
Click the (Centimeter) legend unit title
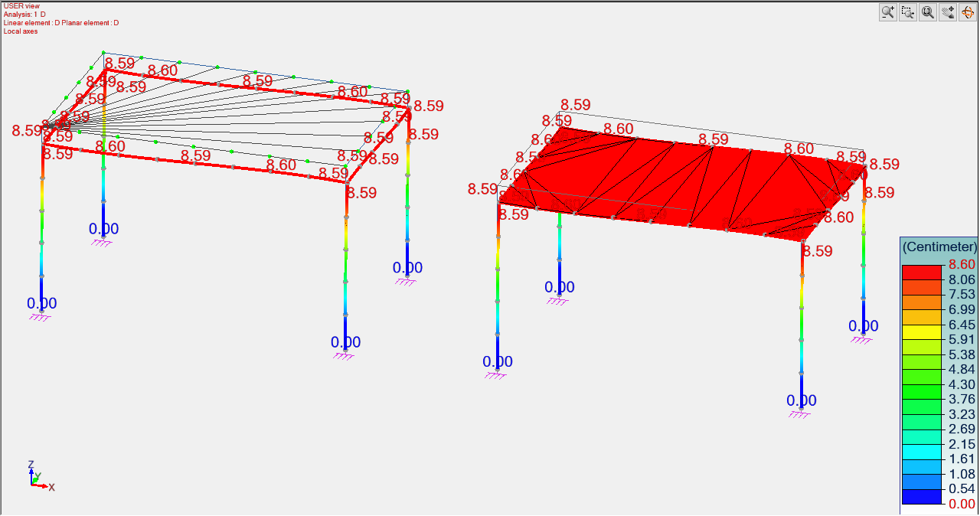click(939, 247)
